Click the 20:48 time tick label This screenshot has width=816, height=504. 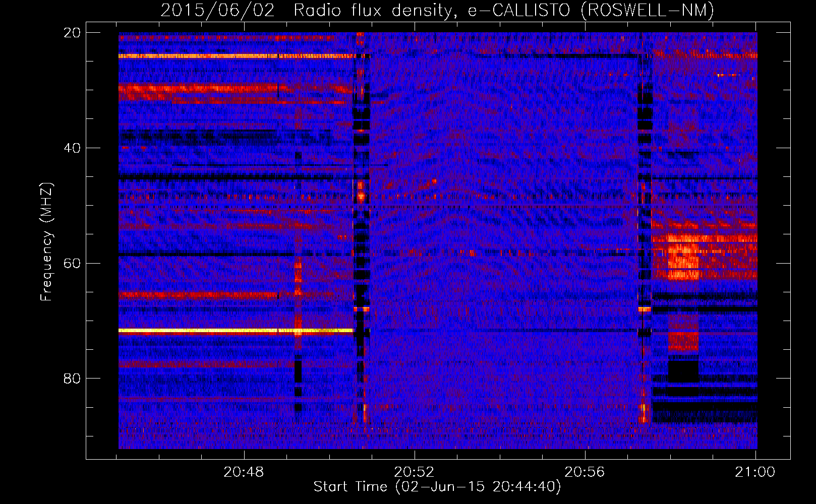tap(244, 472)
